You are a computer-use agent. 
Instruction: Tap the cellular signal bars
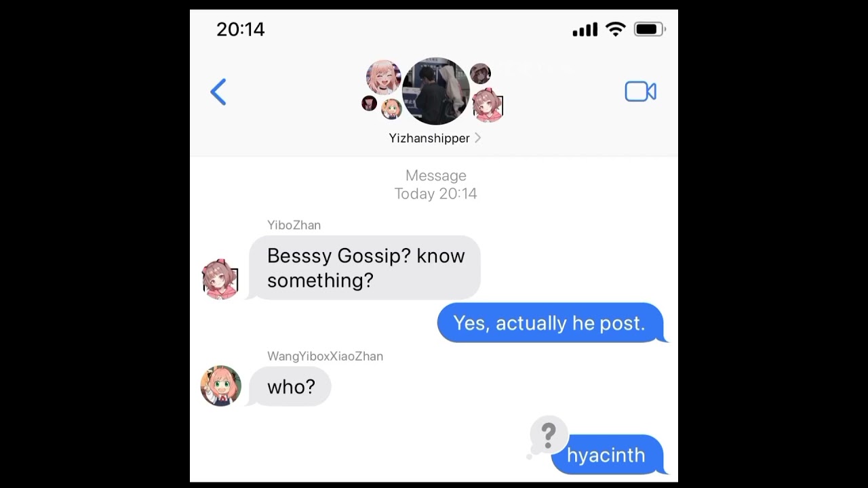[585, 29]
